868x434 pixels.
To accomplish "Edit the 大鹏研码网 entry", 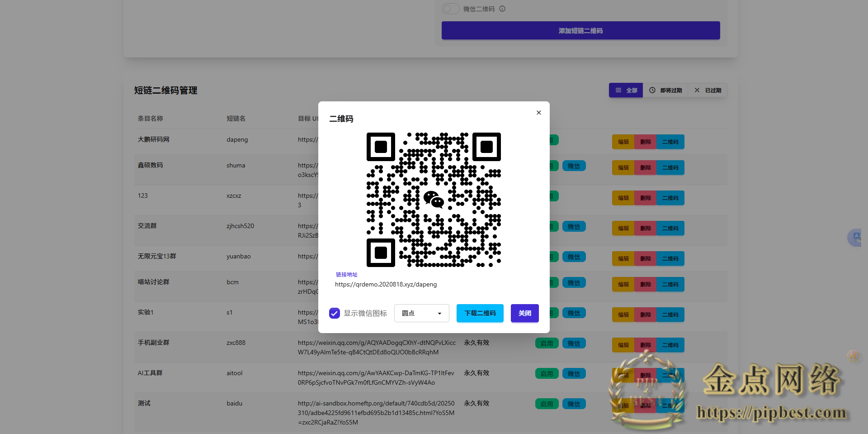I will [623, 142].
